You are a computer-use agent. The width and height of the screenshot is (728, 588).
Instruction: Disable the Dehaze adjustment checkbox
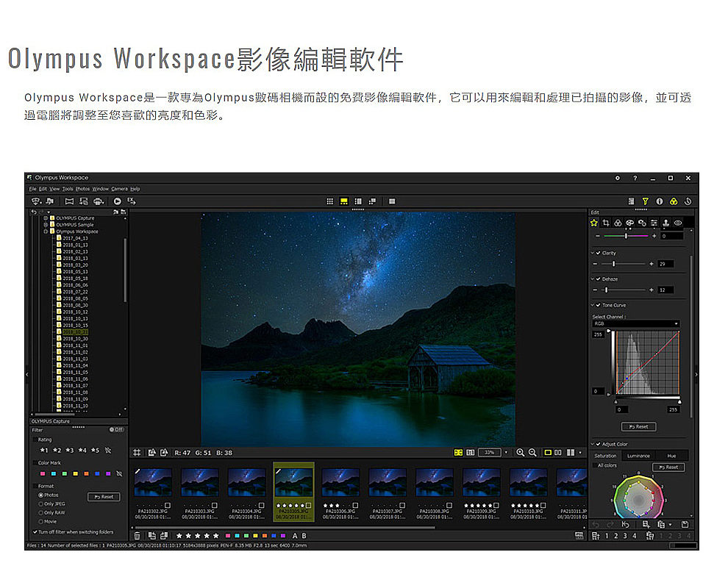[x=599, y=279]
